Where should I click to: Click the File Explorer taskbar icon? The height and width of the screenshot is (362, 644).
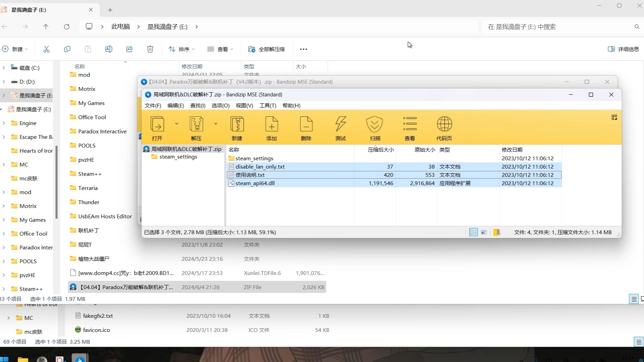pyautogui.click(x=23, y=359)
